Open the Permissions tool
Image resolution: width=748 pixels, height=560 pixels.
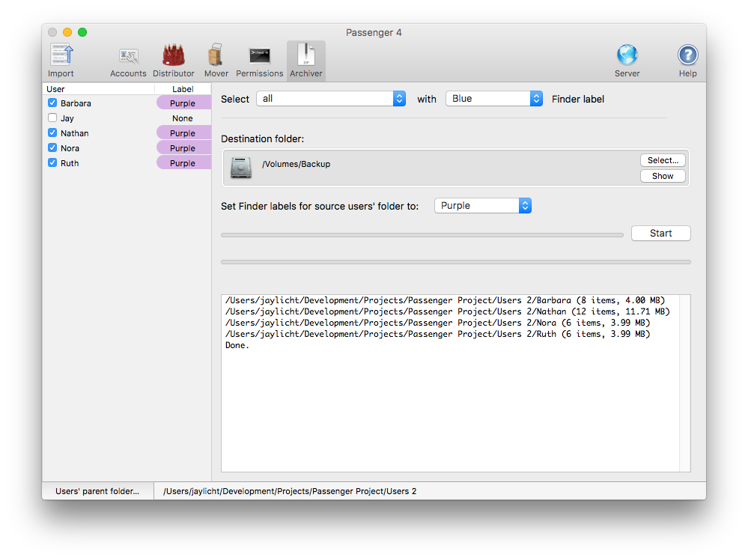(x=260, y=61)
